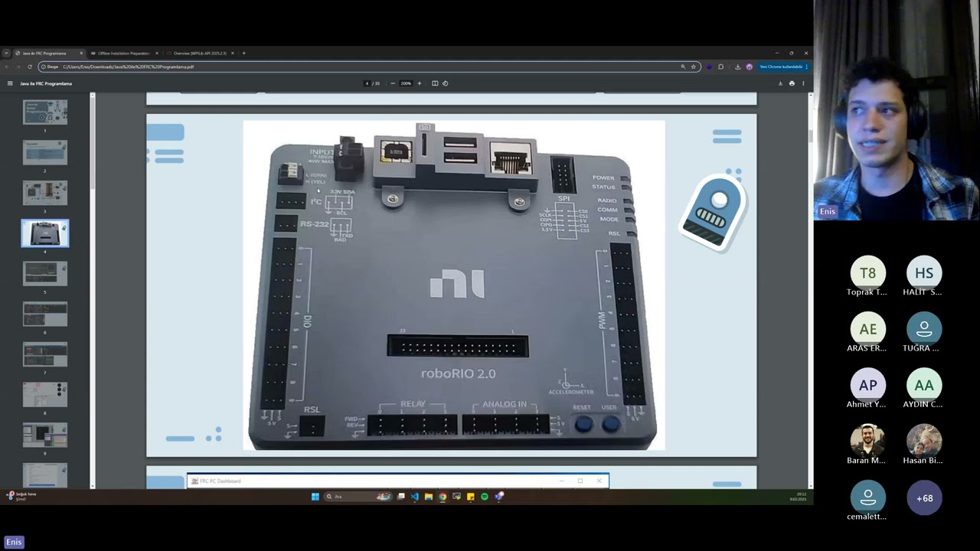This screenshot has width=980, height=551.
Task: Click Hasan Bi participant photo
Action: click(924, 442)
